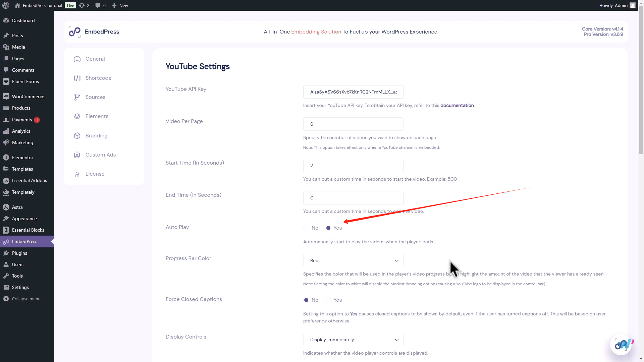Open Elementor in the sidebar menu
Image resolution: width=644 pixels, height=362 pixels.
point(22,158)
